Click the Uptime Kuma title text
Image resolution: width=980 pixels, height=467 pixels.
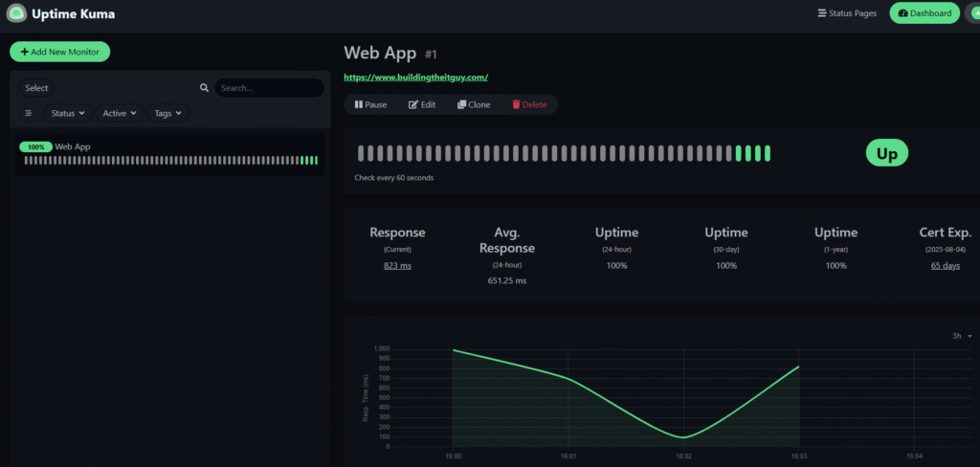click(x=73, y=13)
